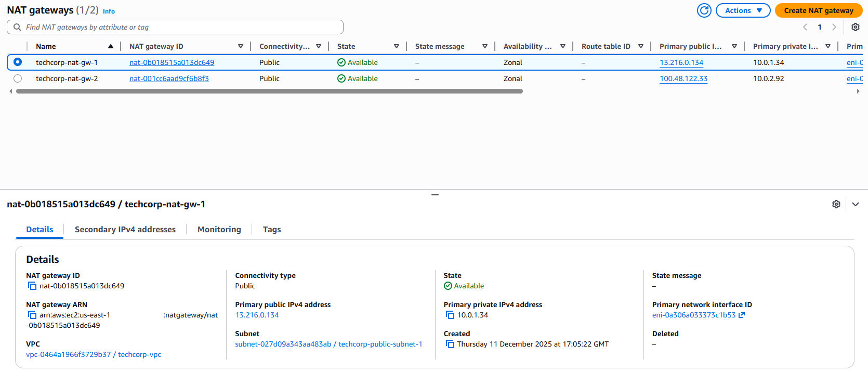Image resolution: width=868 pixels, height=372 pixels.
Task: Switch to Secondary IPv4 addresses tab
Action: 125,230
